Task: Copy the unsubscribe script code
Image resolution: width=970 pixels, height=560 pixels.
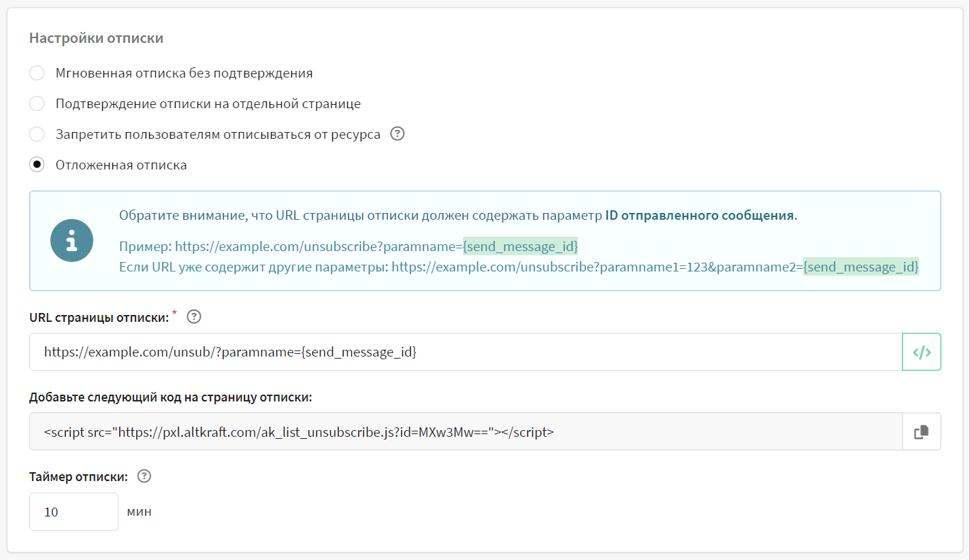Action: point(921,431)
